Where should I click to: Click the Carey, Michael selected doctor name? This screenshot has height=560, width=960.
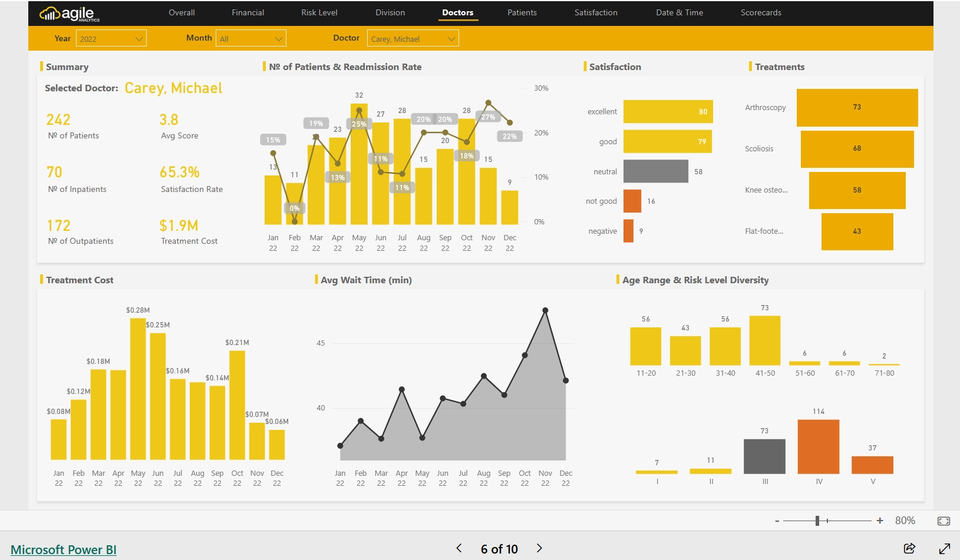pyautogui.click(x=173, y=88)
